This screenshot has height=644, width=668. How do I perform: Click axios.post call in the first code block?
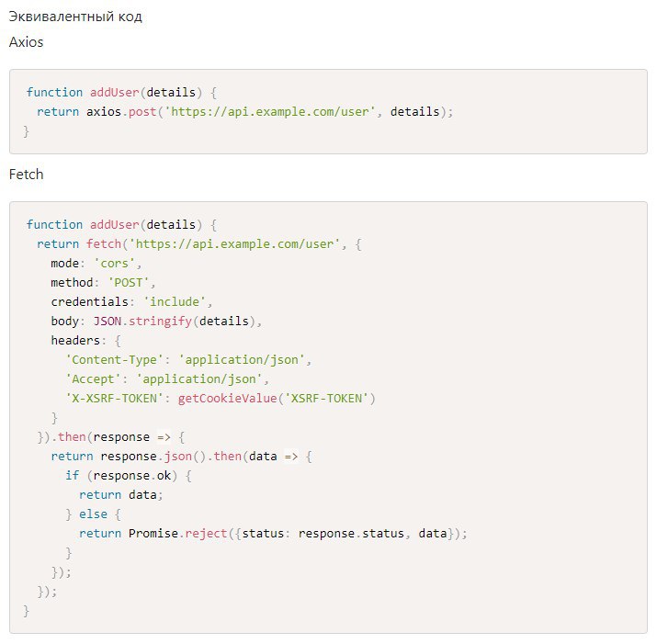122,111
